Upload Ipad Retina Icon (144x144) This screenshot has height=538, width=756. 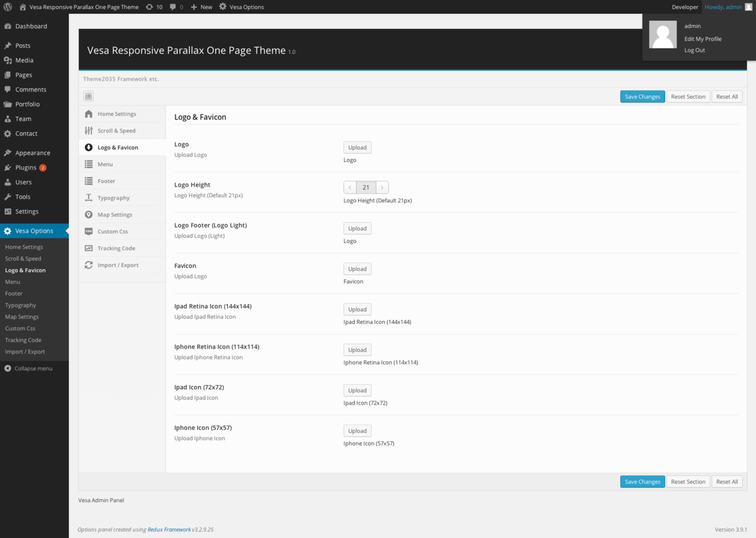[x=357, y=310]
